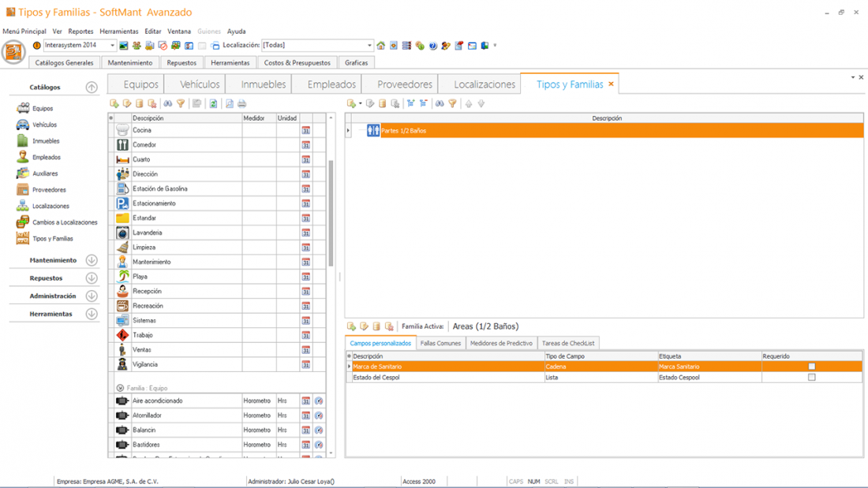Viewport: 868px width, 488px height.
Task: Expand the Partes 1/2 Baños tree row
Action: point(349,131)
